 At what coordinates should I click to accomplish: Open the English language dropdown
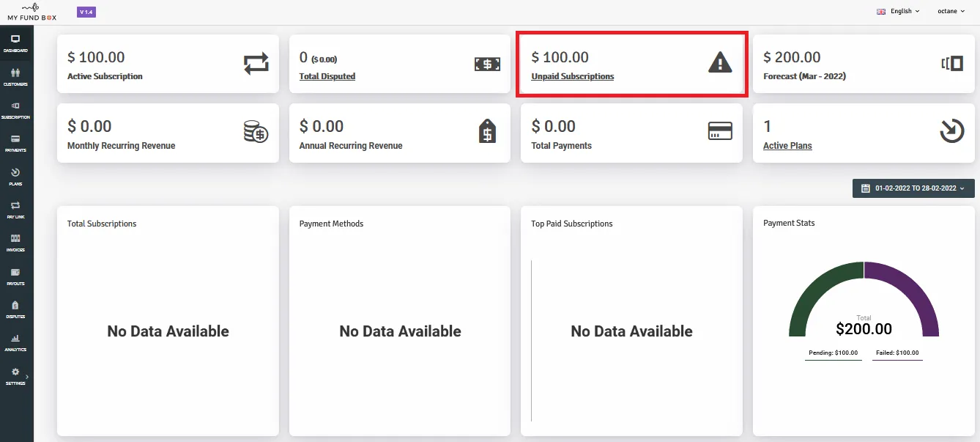(899, 11)
